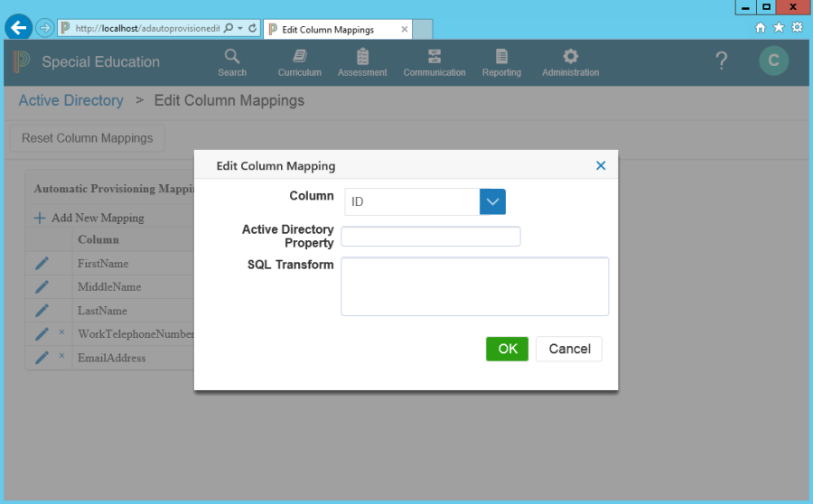Go to Active Directory breadcrumb link
The image size is (813, 504).
pos(70,100)
